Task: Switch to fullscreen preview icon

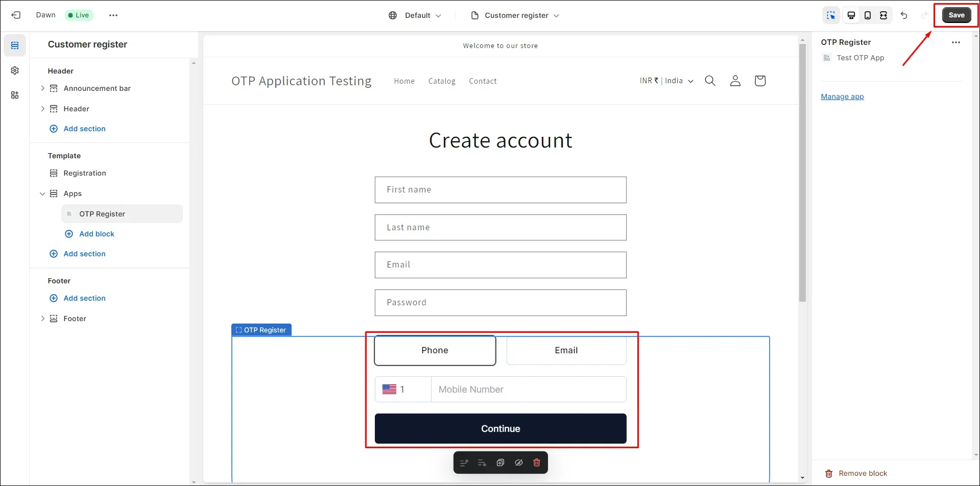Action: click(x=883, y=15)
